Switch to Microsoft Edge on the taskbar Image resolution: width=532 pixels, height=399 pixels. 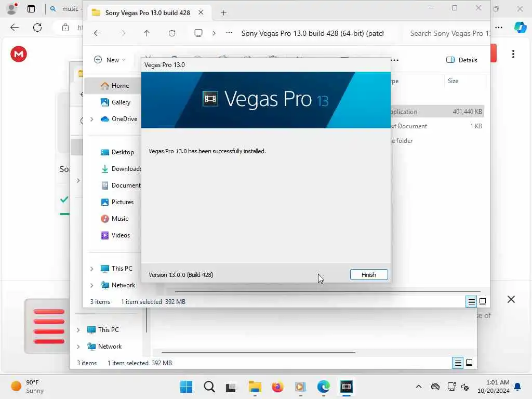323,387
